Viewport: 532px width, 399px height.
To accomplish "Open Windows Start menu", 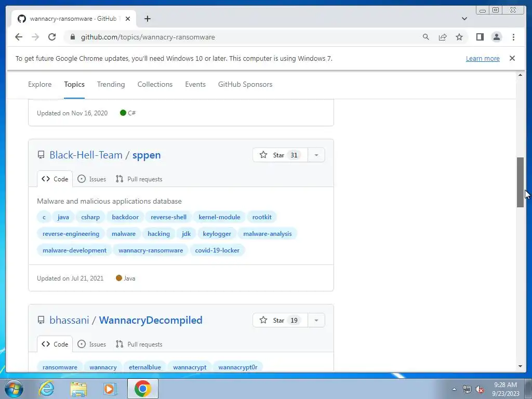I will click(14, 389).
